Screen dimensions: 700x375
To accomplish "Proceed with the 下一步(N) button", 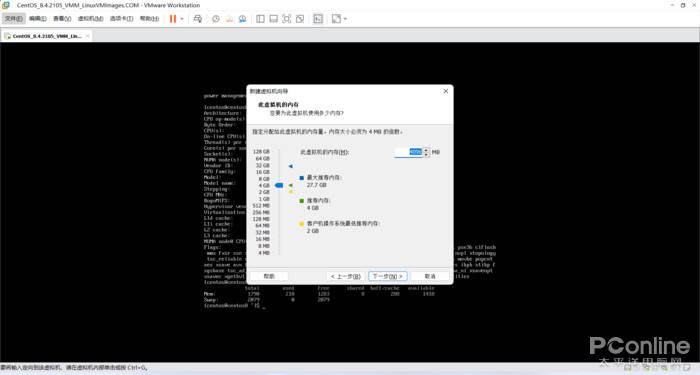I will pos(388,276).
